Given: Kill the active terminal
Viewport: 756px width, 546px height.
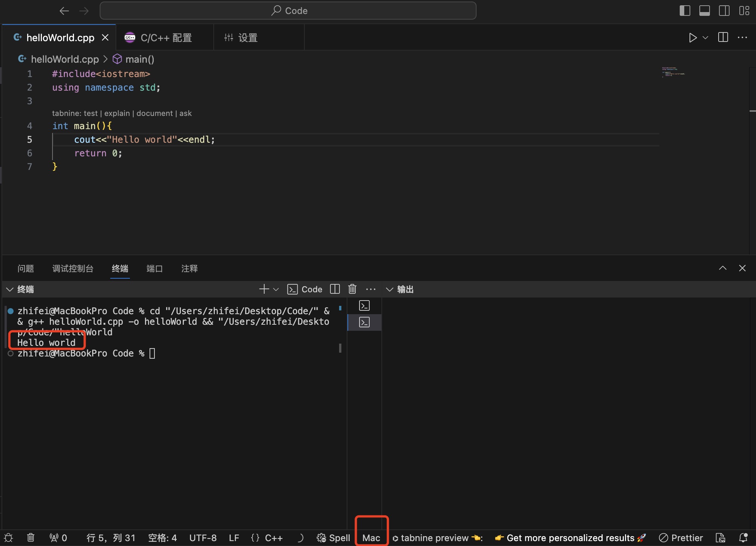Looking at the screenshot, I should (x=352, y=289).
